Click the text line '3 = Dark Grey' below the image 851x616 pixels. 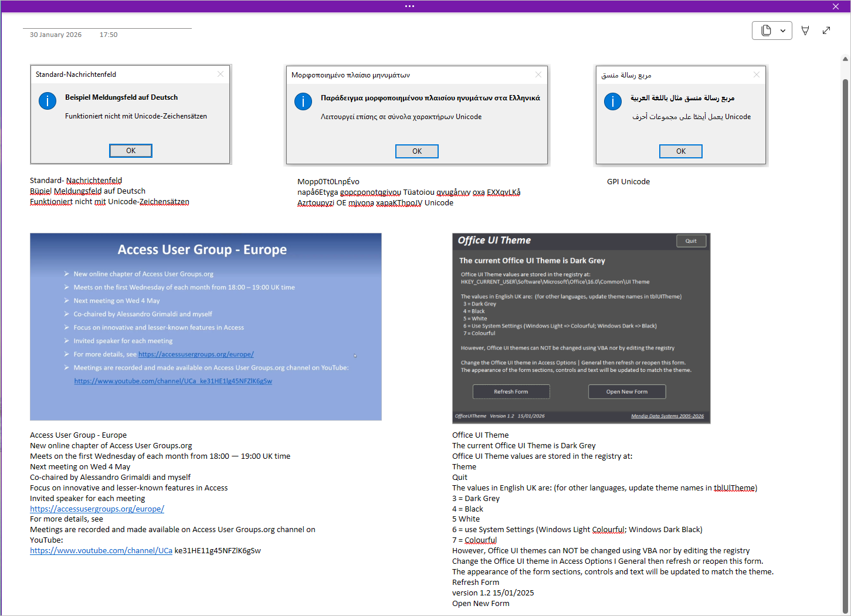(x=476, y=498)
